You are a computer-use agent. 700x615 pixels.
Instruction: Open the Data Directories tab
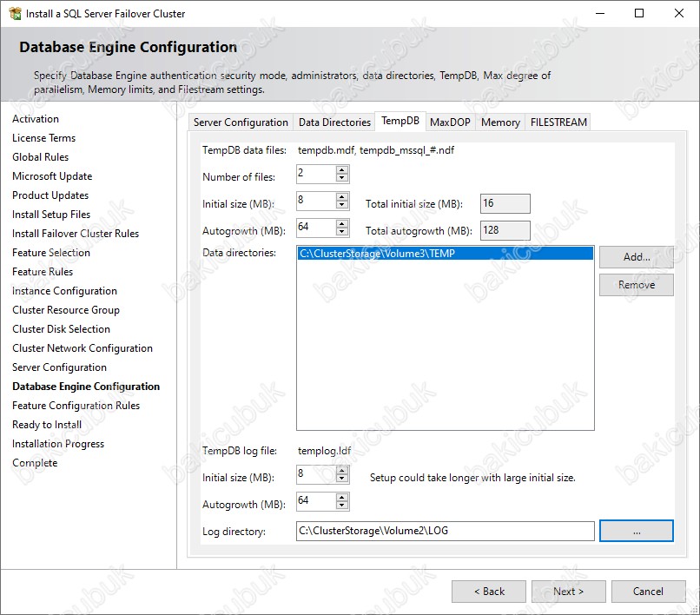tap(334, 122)
